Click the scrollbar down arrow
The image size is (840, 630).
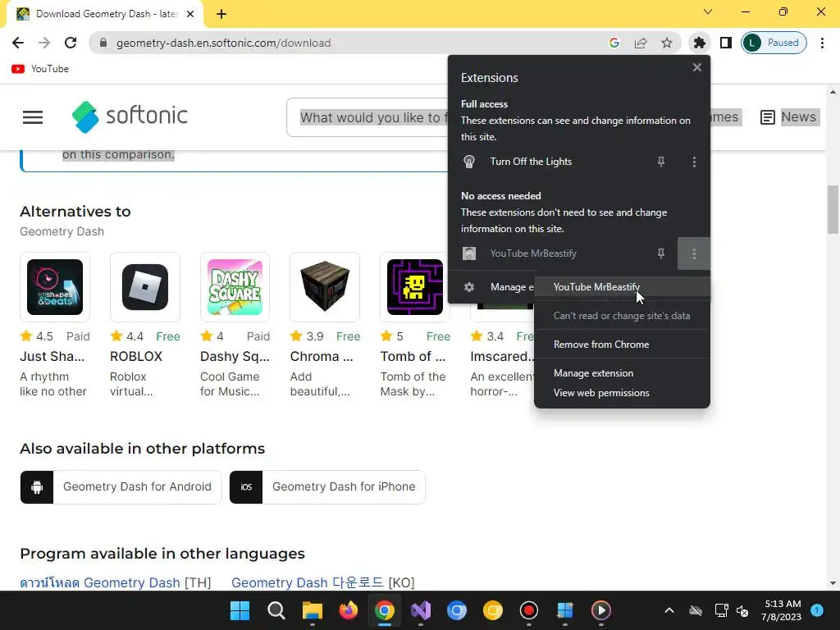point(833,583)
